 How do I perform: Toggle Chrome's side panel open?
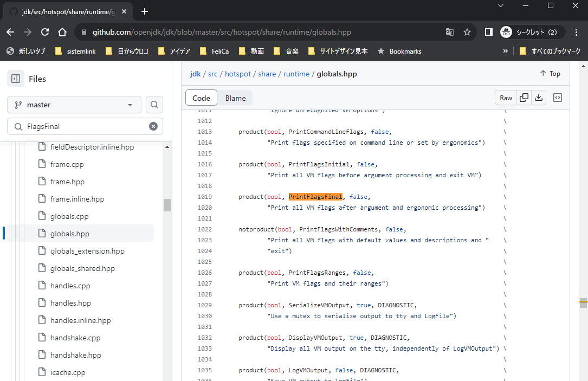[488, 32]
